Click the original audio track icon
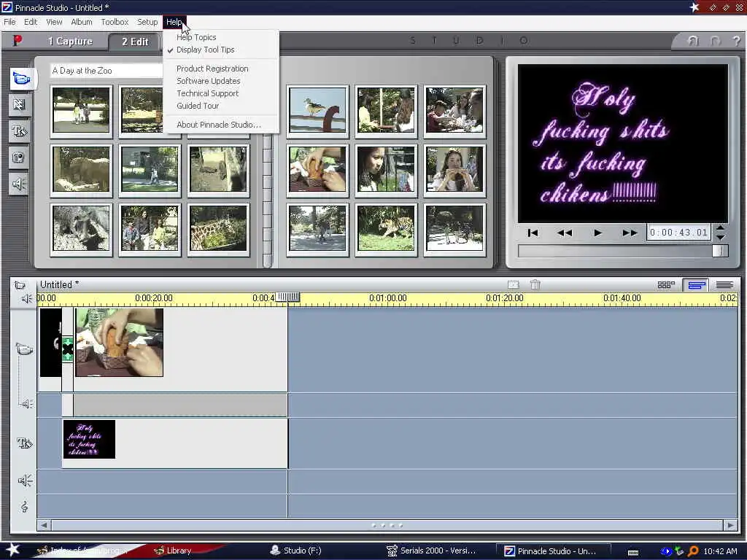 pos(26,404)
